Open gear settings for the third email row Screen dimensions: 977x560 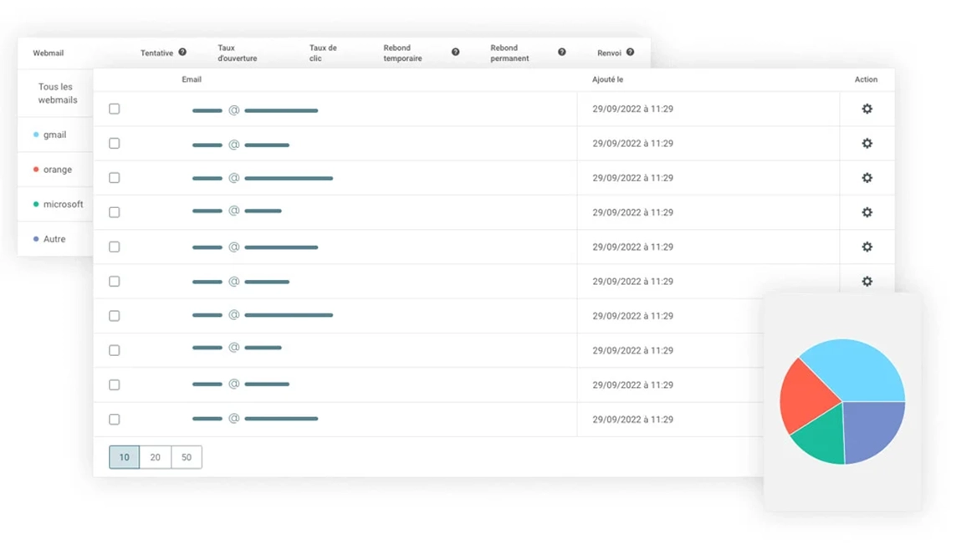click(x=867, y=178)
